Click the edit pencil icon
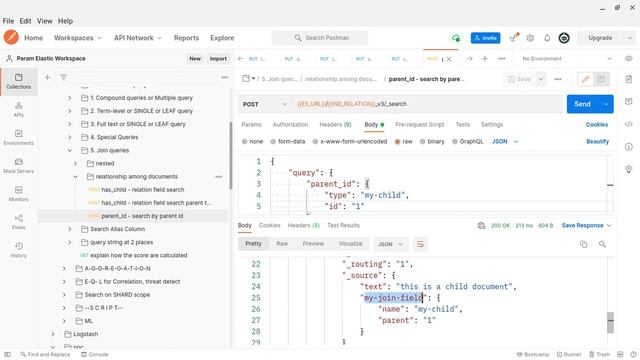Screen dimensions: 640x360 585,79
